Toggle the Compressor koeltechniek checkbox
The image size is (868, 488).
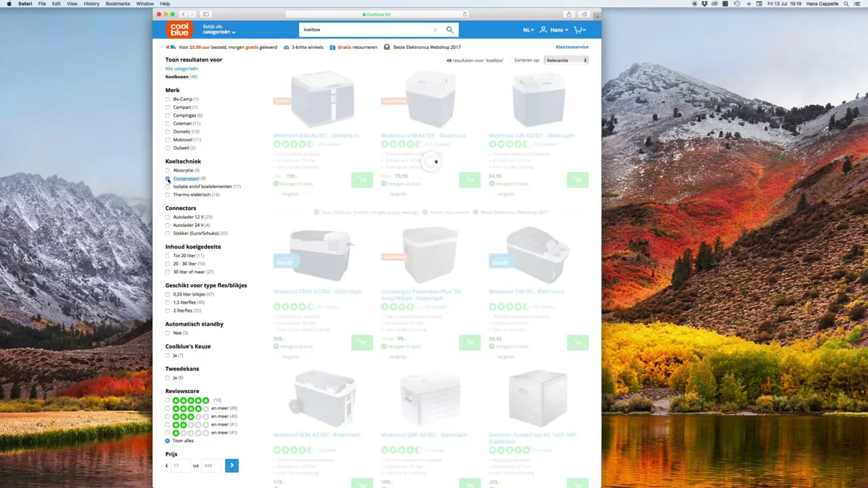pos(167,179)
